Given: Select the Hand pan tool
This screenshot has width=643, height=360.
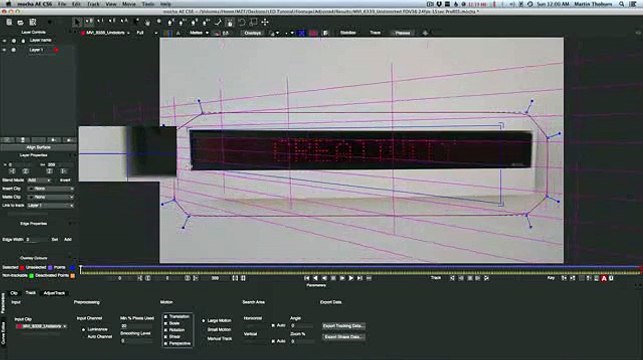Looking at the screenshot, I should pyautogui.click(x=147, y=23).
